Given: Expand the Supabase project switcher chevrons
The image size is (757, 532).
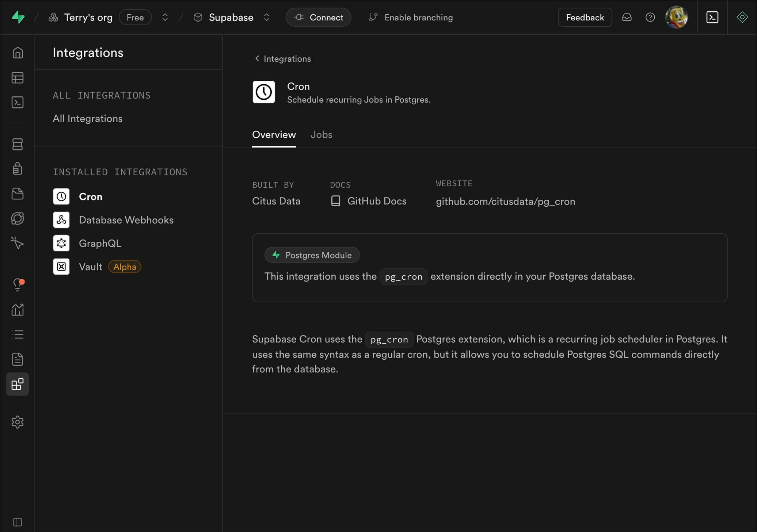Looking at the screenshot, I should (267, 17).
